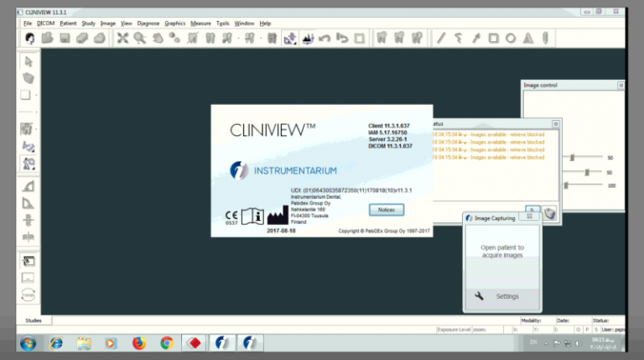Select the circle annotation tool

(x=511, y=38)
